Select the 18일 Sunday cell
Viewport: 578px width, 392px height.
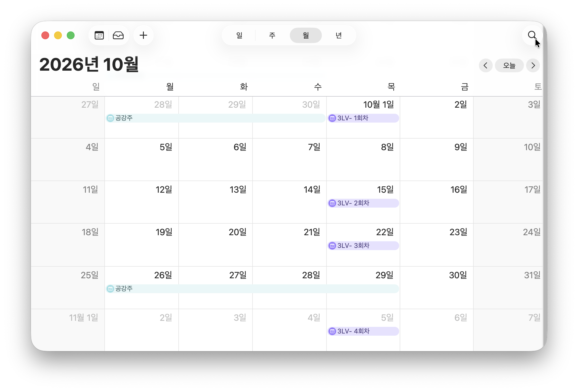coord(68,245)
